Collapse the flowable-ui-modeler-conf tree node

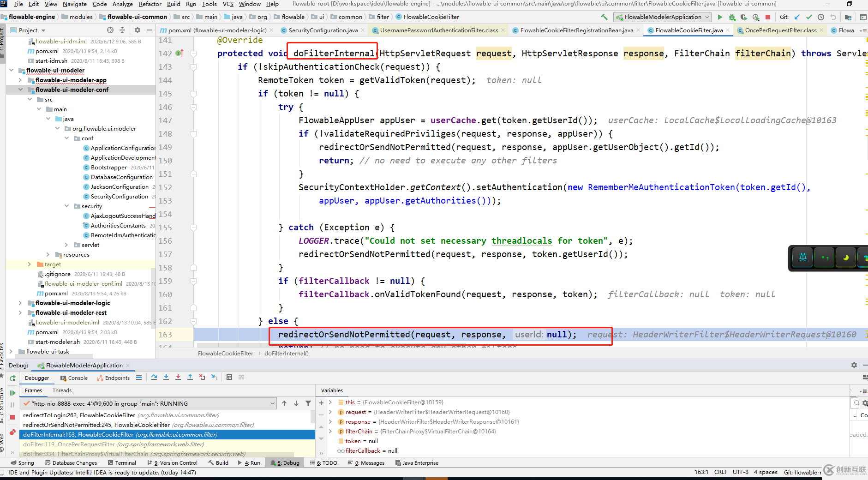[20, 90]
